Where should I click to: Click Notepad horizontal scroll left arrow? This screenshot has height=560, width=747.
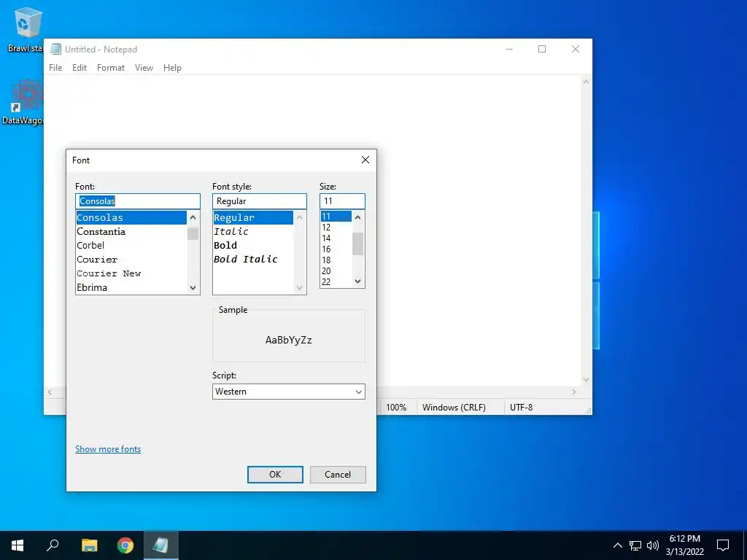tap(50, 392)
